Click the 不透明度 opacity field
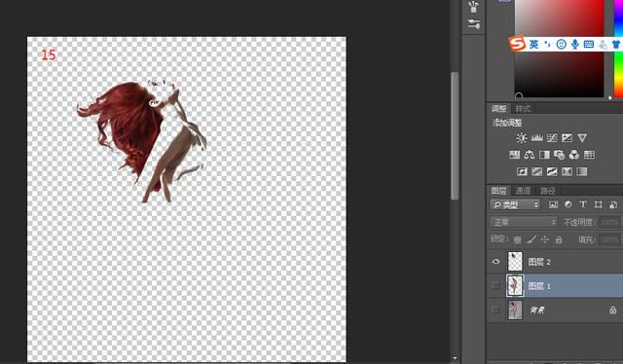 tap(610, 222)
